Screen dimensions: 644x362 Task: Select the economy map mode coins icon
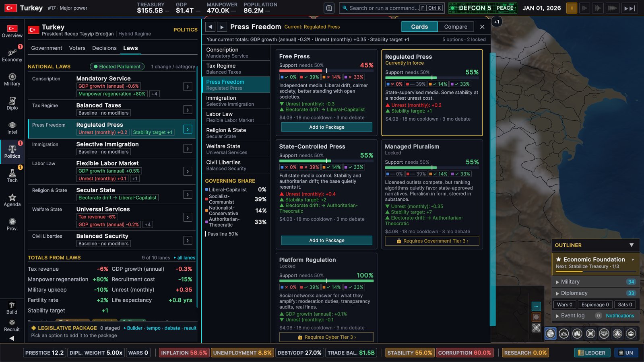click(577, 333)
